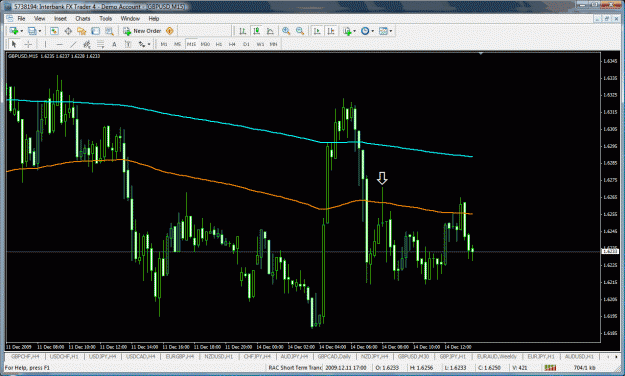Switch to the GBPCHF,H4 chart tab
The width and height of the screenshot is (625, 376).
pos(25,356)
